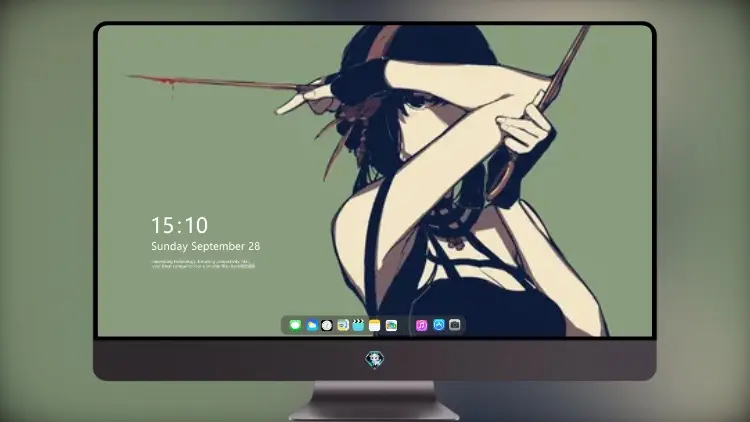Open the Weather app in the dock
The height and width of the screenshot is (422, 750).
coord(311,325)
